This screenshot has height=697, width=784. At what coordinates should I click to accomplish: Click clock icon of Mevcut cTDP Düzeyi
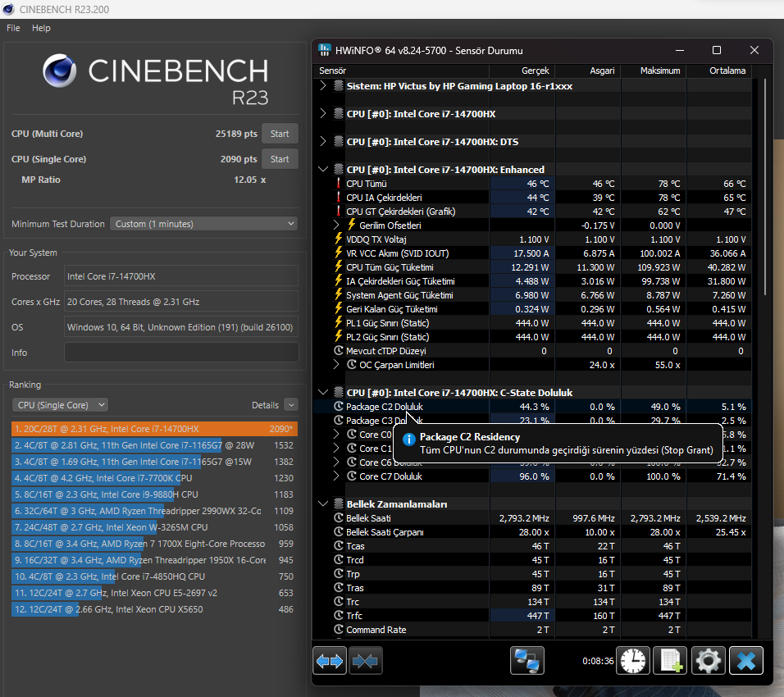pyautogui.click(x=339, y=351)
